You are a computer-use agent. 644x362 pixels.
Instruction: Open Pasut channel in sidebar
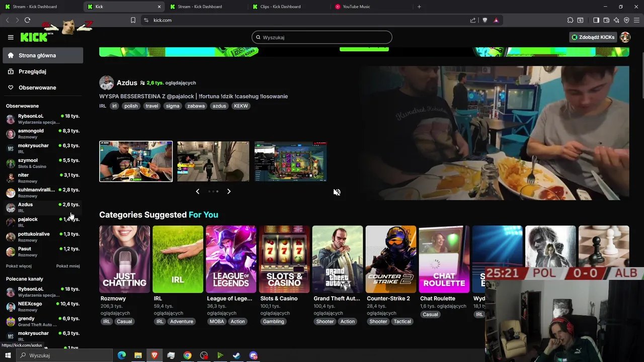(x=43, y=252)
